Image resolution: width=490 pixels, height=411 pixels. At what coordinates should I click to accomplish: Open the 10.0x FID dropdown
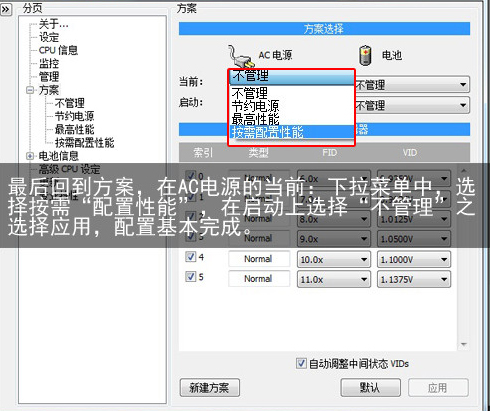(334, 259)
